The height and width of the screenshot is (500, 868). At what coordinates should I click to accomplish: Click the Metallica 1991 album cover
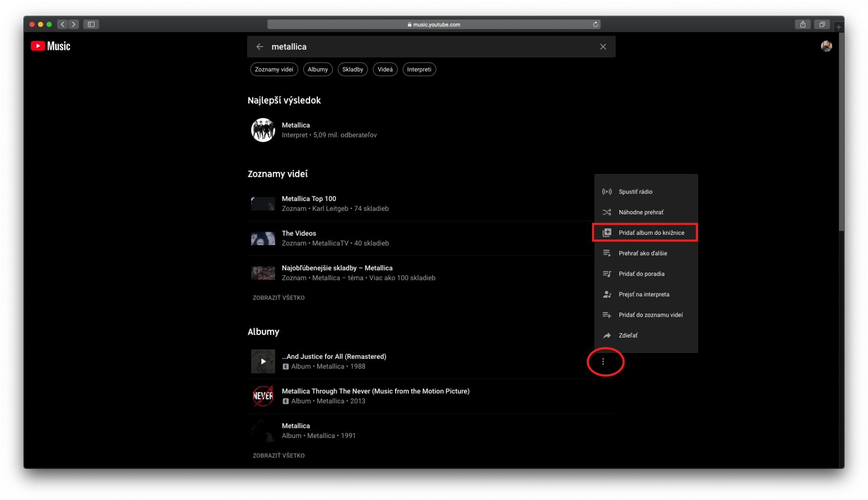click(263, 431)
